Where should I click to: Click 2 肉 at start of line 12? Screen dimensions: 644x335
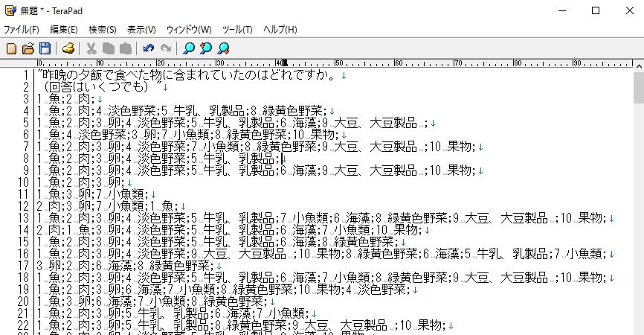48,206
